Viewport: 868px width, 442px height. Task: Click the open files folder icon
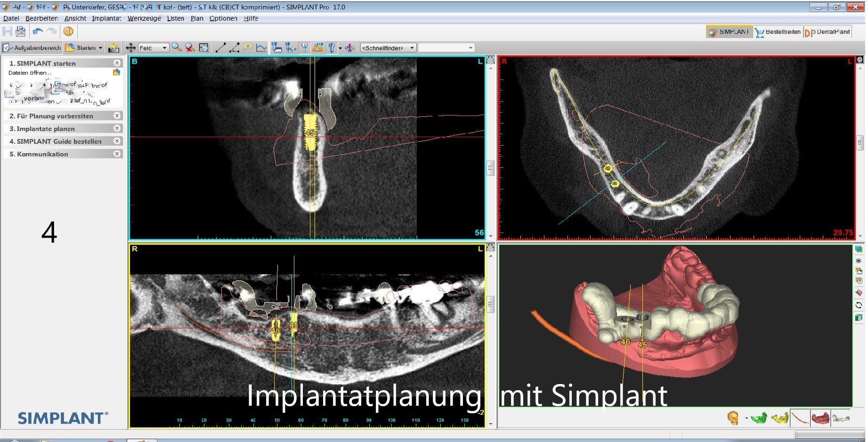[116, 72]
